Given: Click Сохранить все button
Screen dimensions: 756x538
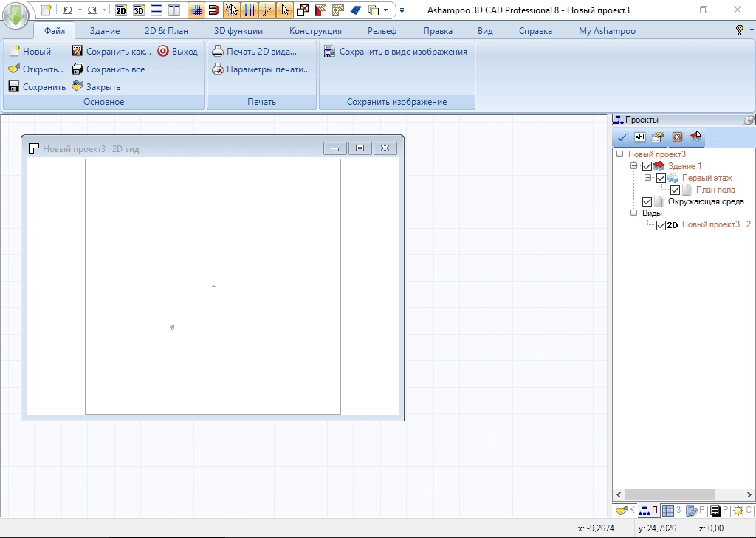Looking at the screenshot, I should point(109,69).
